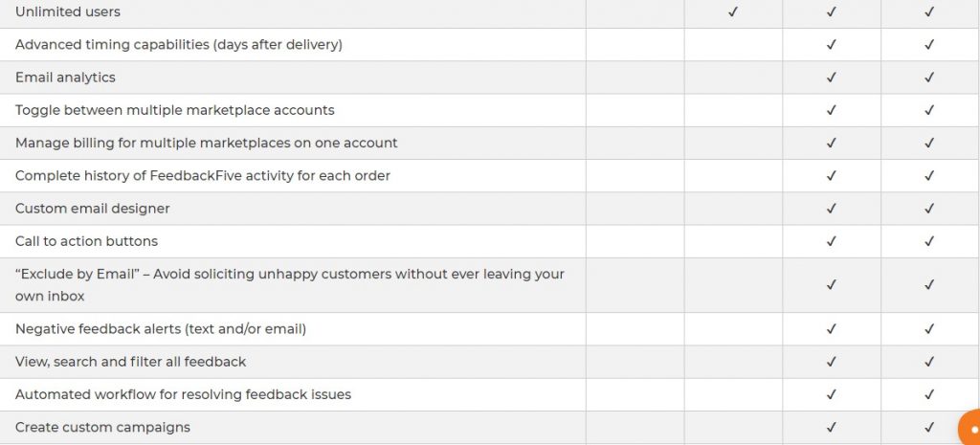Click the last-column checkmark for Email analytics
The height and width of the screenshot is (445, 980).
click(929, 78)
